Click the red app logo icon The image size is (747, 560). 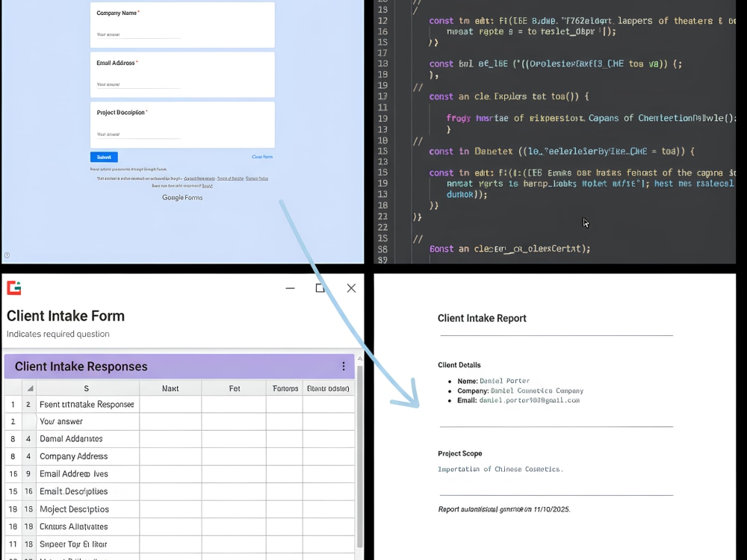(13, 287)
